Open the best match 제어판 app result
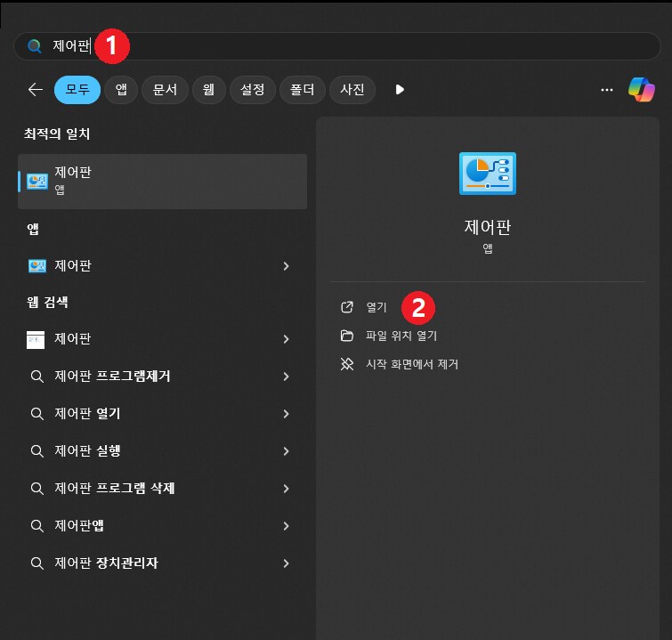The width and height of the screenshot is (672, 640). 162,182
